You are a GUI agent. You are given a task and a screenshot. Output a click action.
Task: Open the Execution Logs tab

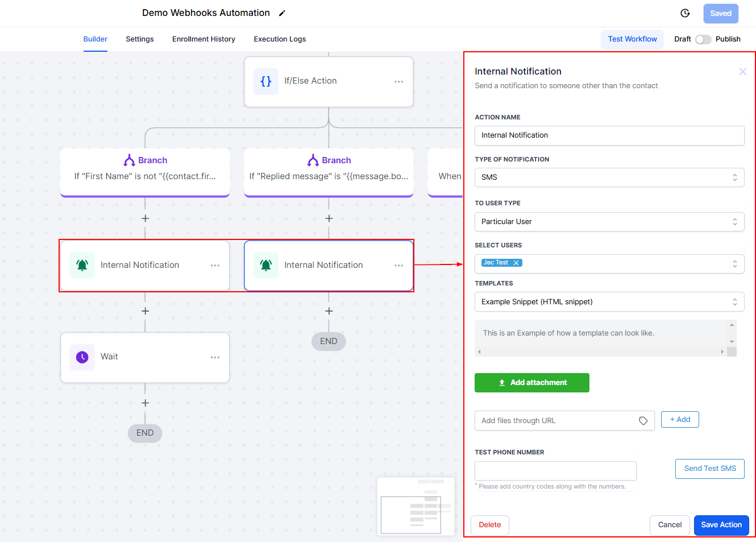280,39
